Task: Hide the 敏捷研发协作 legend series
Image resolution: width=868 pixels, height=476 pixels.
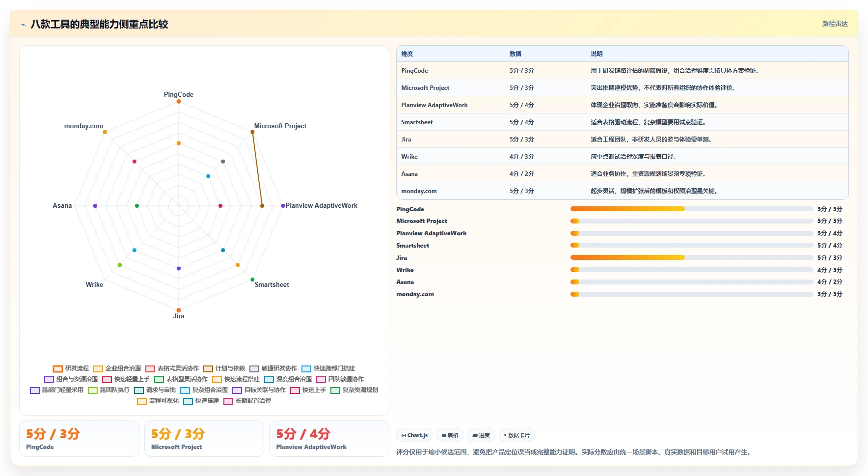Action: coord(273,368)
